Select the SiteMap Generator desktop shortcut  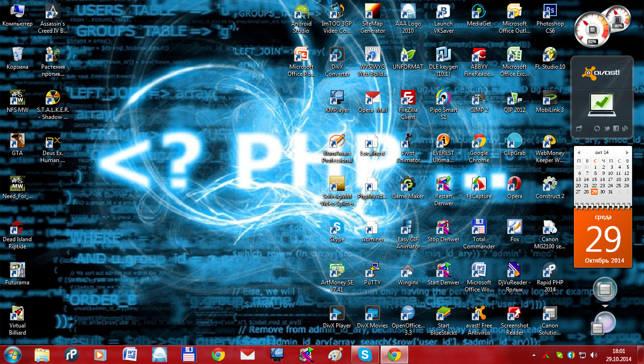372,19
